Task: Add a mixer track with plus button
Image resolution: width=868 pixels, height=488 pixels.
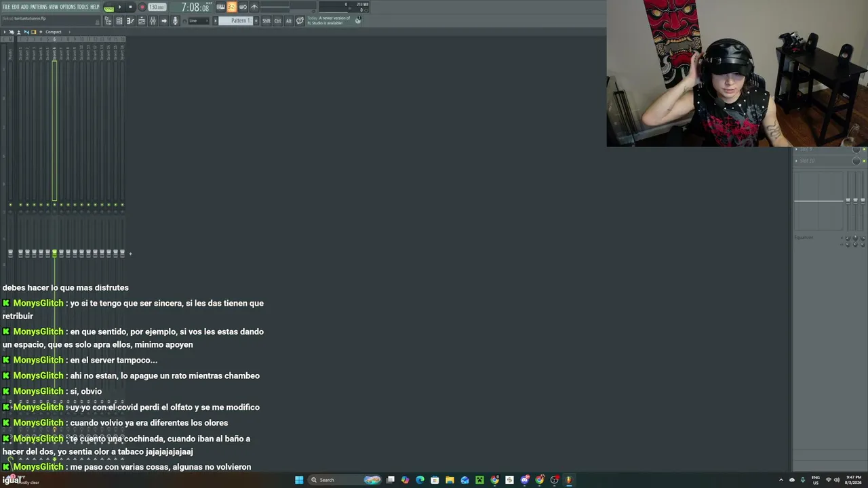Action: pyautogui.click(x=130, y=254)
